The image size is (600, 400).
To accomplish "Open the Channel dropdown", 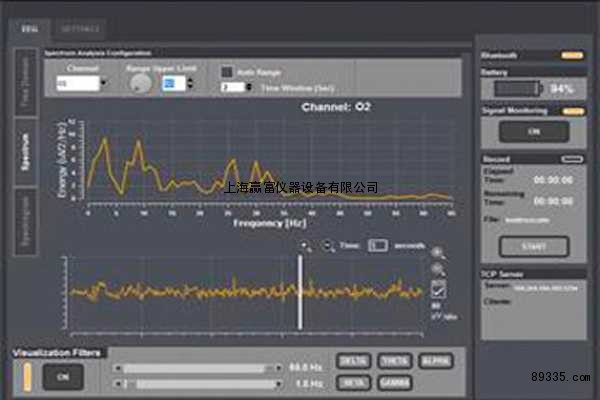I will coord(84,85).
